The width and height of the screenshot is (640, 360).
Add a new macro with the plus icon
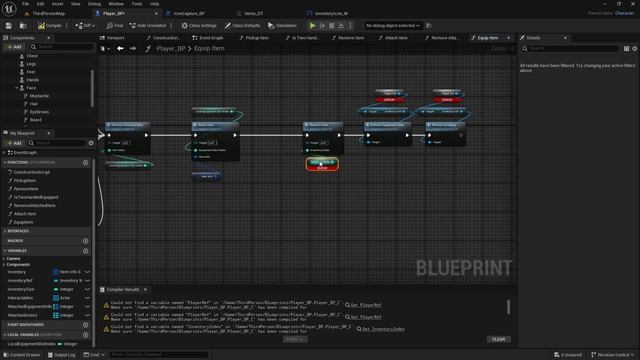coord(85,241)
